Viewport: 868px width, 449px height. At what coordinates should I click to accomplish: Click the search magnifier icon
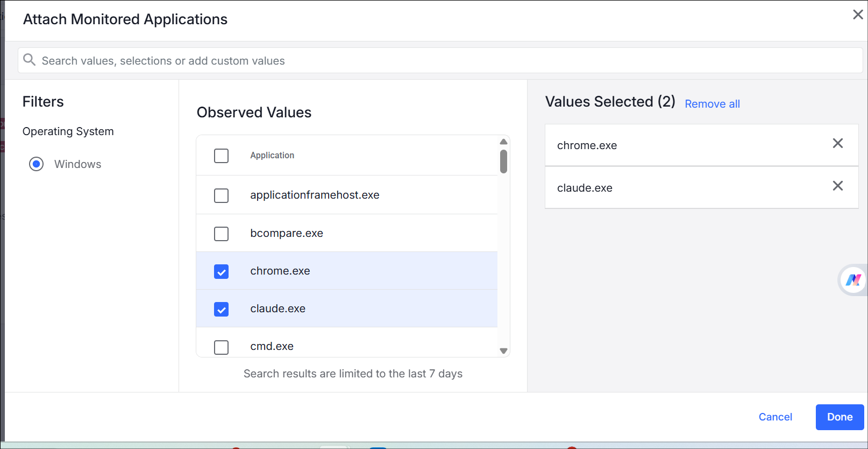[x=30, y=60]
